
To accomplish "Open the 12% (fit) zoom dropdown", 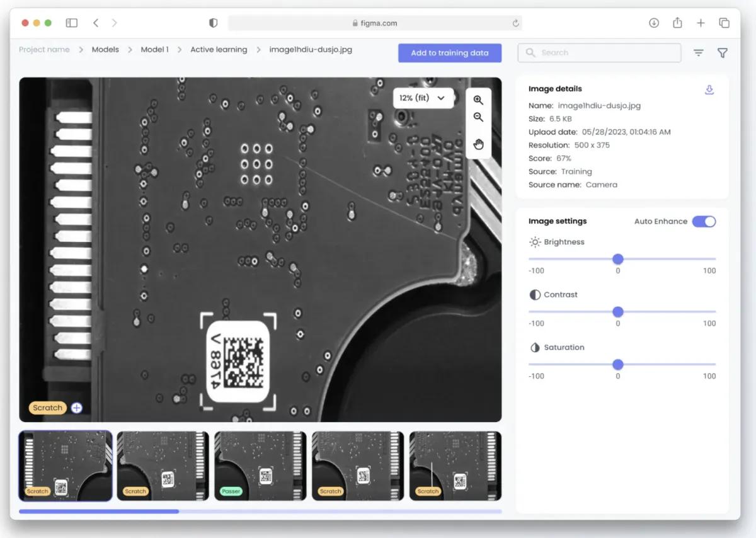I will [423, 98].
